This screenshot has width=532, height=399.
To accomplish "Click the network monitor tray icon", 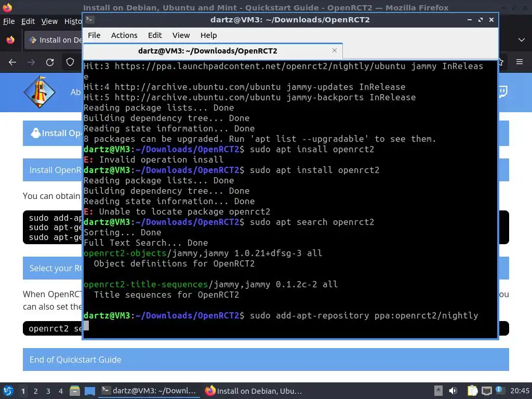I will [x=487, y=391].
